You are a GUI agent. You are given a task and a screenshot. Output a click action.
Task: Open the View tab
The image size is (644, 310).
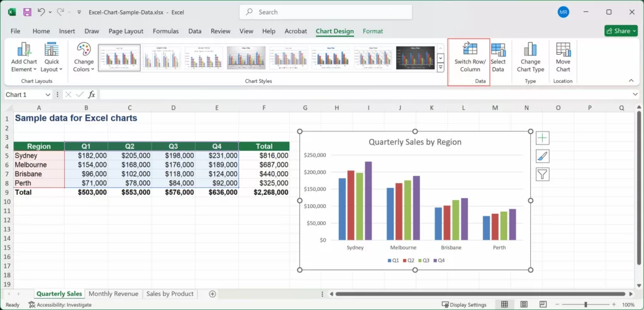click(x=247, y=31)
